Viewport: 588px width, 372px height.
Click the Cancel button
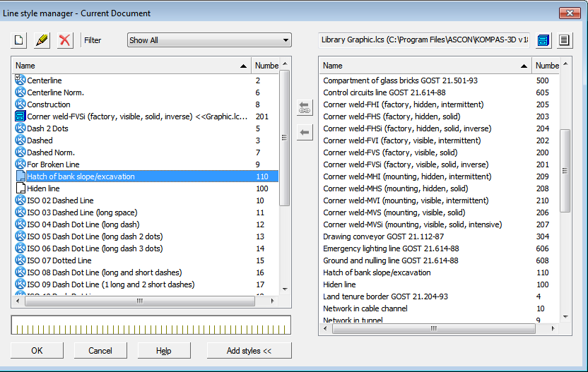[100, 351]
